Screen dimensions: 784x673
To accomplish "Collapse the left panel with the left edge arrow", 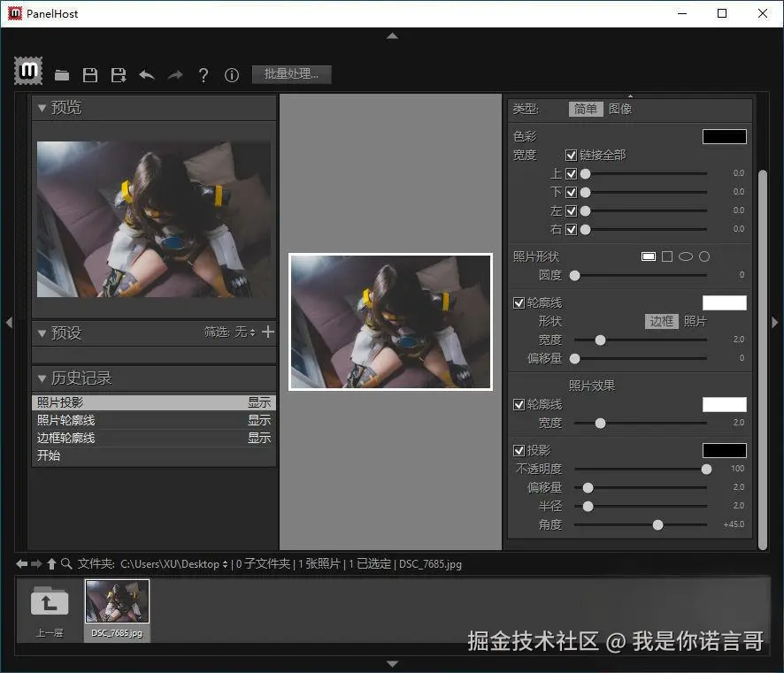I will [x=9, y=322].
